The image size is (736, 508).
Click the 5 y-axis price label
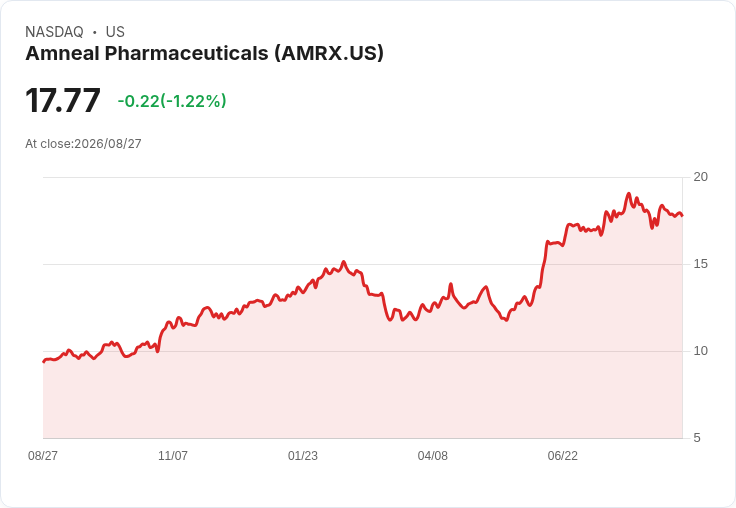(697, 438)
